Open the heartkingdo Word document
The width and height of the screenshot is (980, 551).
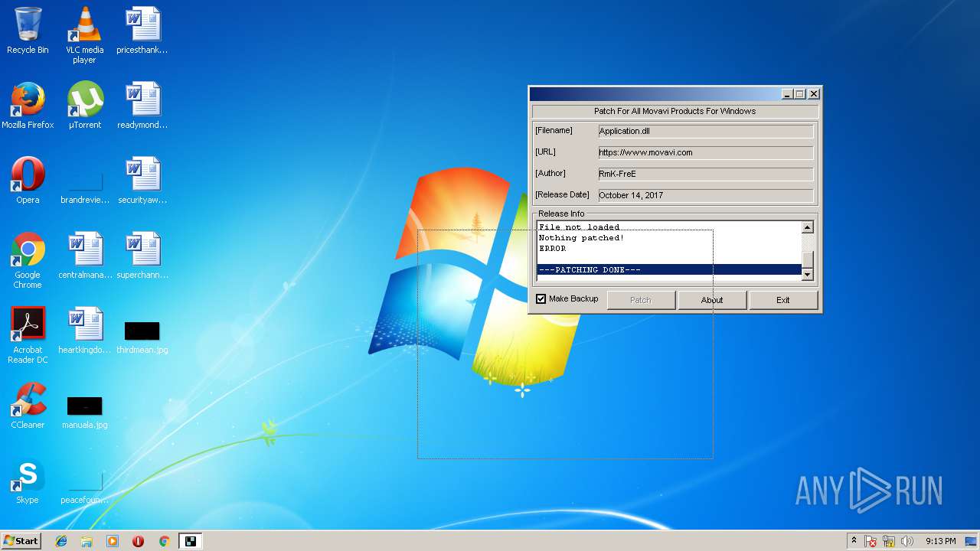[84, 331]
